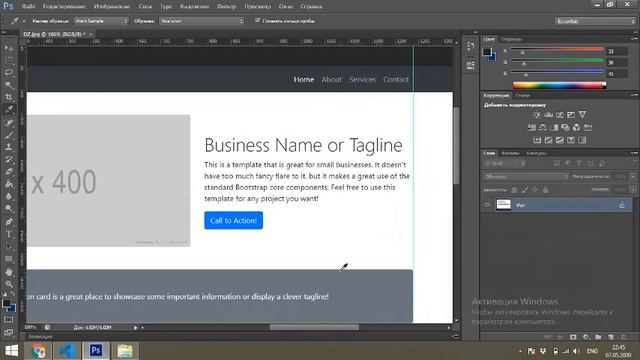Select the Crop tool
Image resolution: width=640 pixels, height=360 pixels.
(9, 97)
